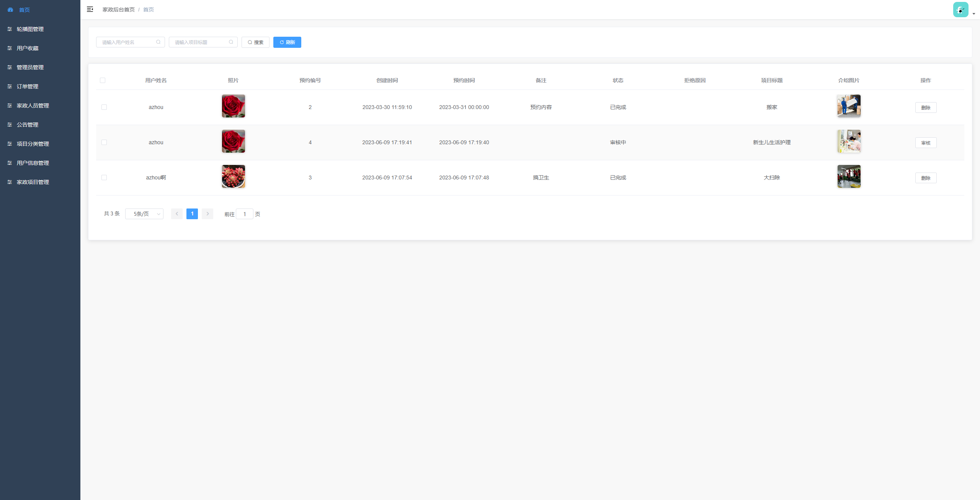
Task: Toggle the sidebar collapse hamburger icon
Action: [x=90, y=9]
